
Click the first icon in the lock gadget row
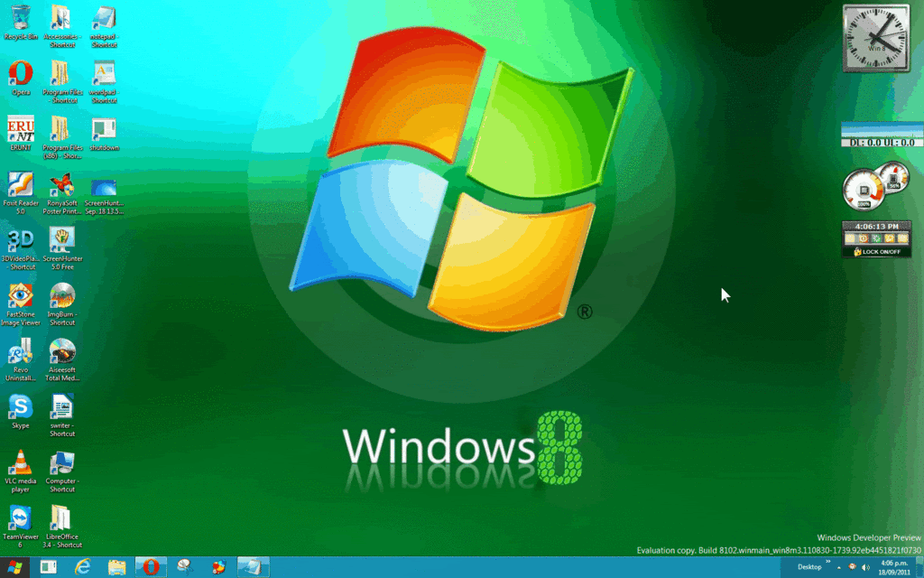tap(850, 238)
